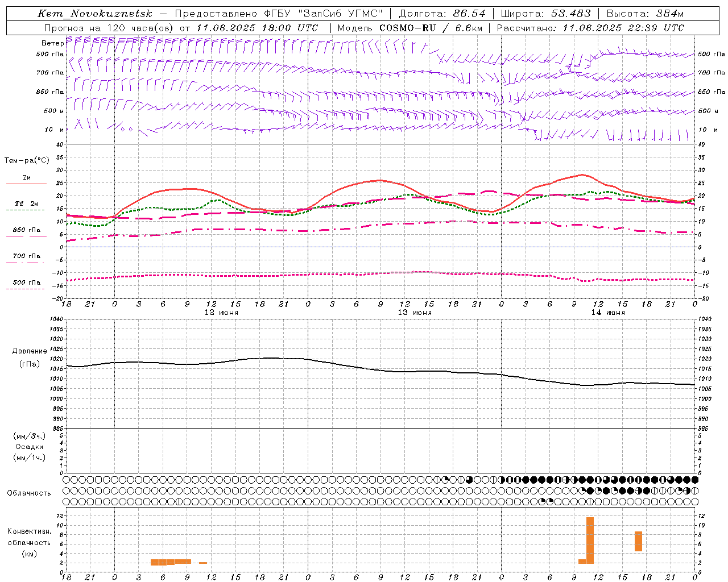Click the Высота: 384м header value
The image size is (728, 582).
pyautogui.click(x=645, y=14)
